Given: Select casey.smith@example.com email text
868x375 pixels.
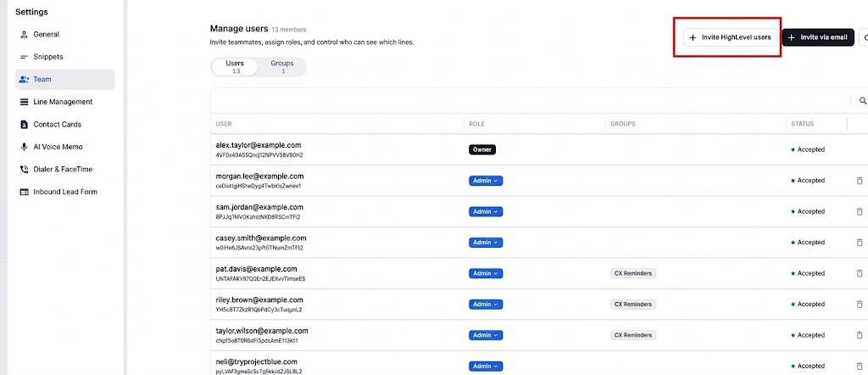Looking at the screenshot, I should 261,238.
